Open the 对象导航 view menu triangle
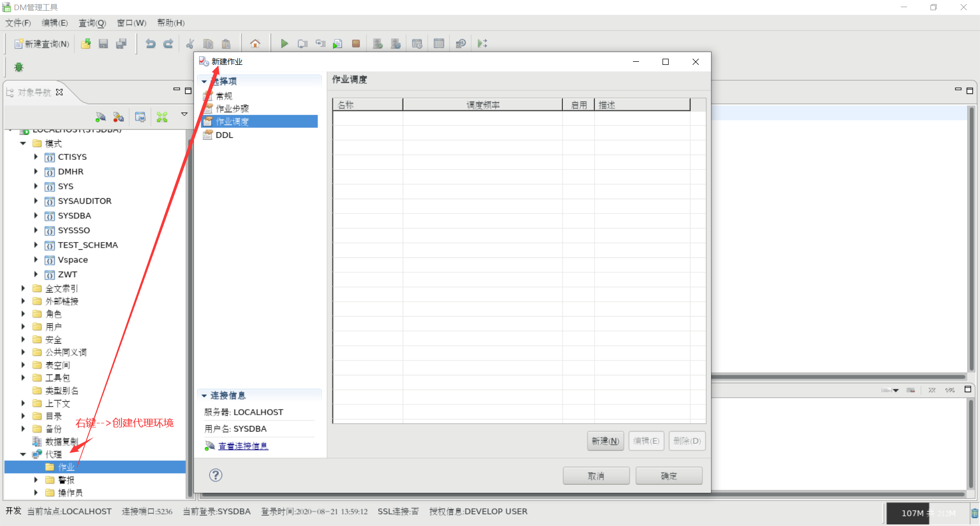980x526 pixels. 184,114
